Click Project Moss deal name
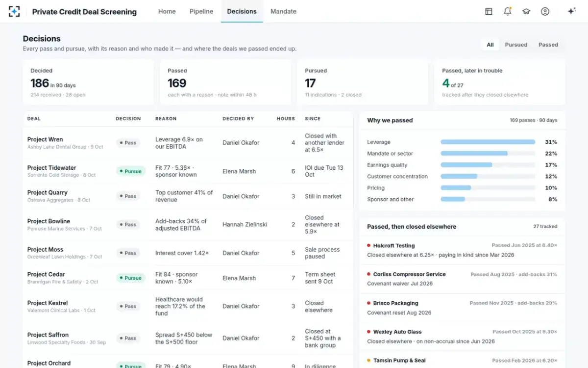 coord(45,250)
